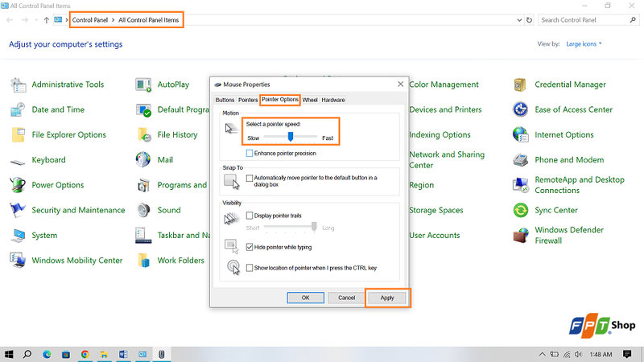Image resolution: width=644 pixels, height=362 pixels.
Task: Go up one folder level
Action: pyautogui.click(x=47, y=20)
